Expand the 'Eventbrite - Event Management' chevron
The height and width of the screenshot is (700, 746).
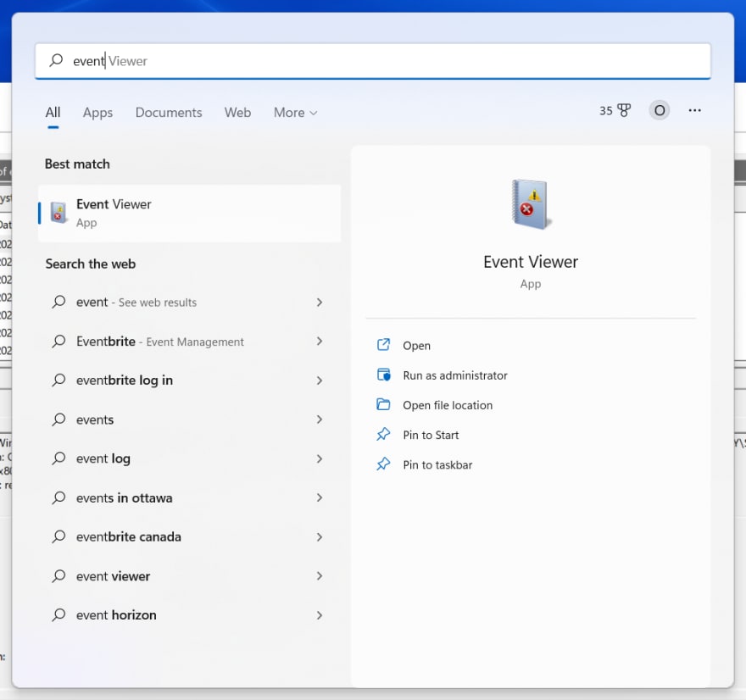click(x=320, y=341)
